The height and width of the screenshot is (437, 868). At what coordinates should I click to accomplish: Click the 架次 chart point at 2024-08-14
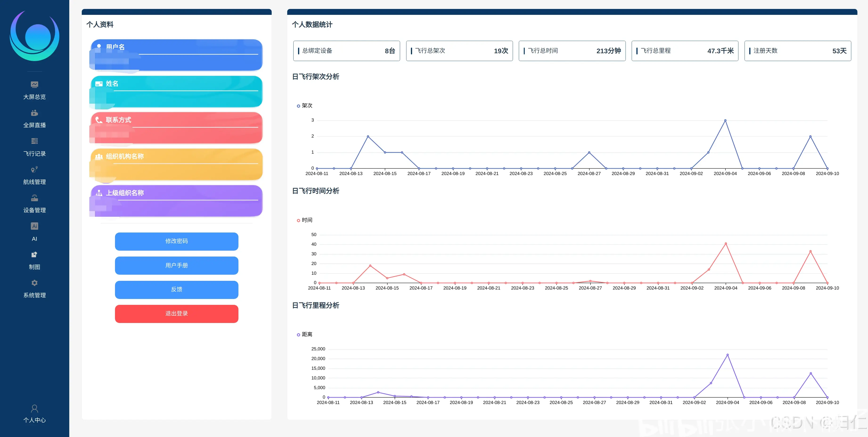368,136
